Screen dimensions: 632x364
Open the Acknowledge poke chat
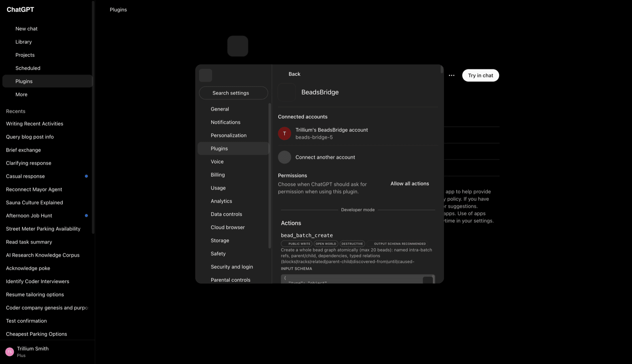coord(47,268)
